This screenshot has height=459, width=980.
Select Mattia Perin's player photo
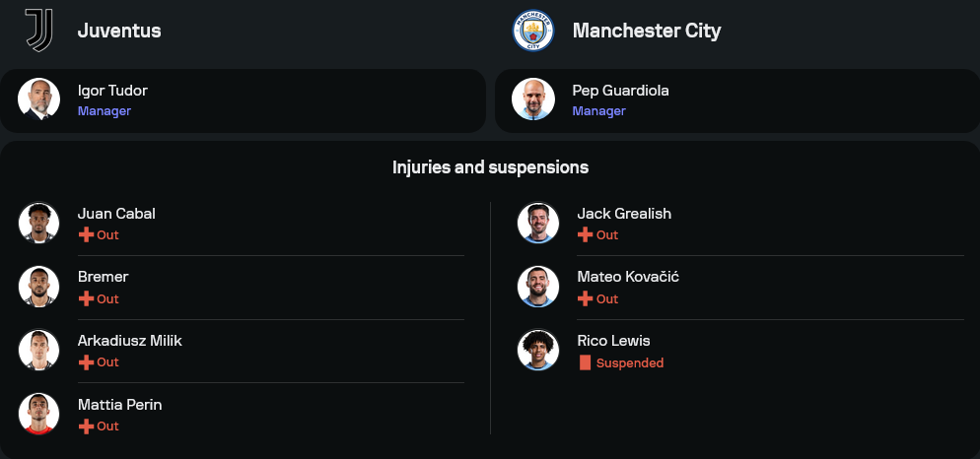[x=39, y=414]
